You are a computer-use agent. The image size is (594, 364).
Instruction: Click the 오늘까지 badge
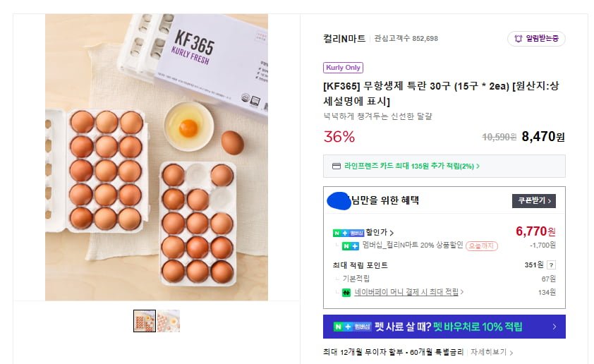(x=481, y=245)
